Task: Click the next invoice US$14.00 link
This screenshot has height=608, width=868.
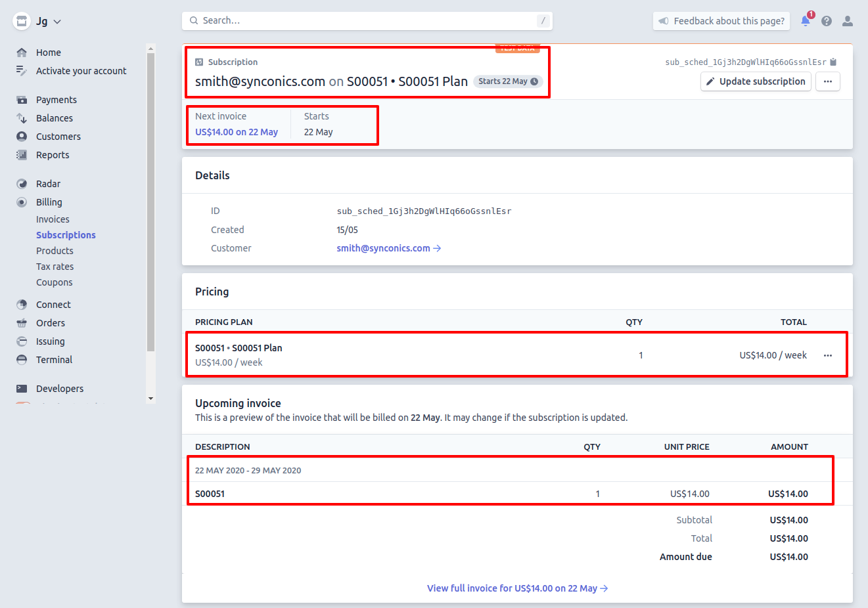Action: coord(237,132)
